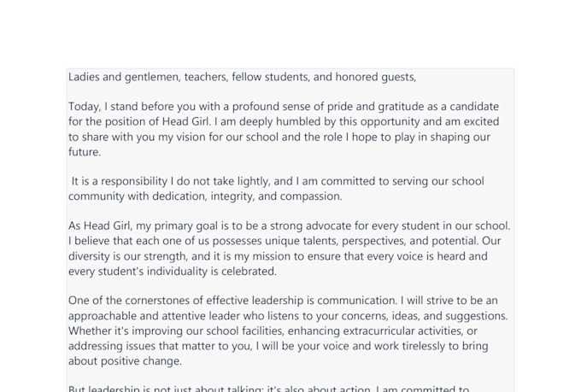This screenshot has height=392, width=581.
Task: Place cursor on the word "compassion"
Action: (309, 196)
